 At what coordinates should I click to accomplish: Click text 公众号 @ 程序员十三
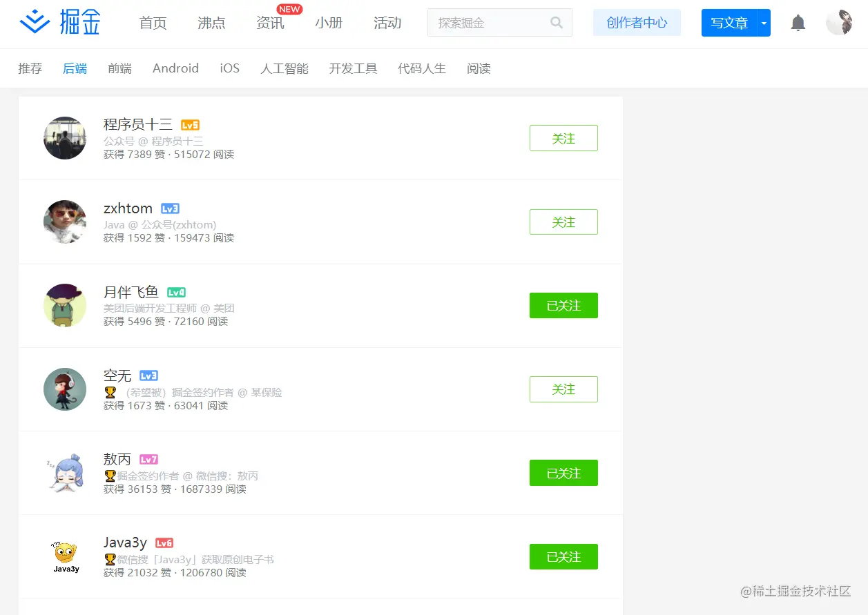point(153,141)
